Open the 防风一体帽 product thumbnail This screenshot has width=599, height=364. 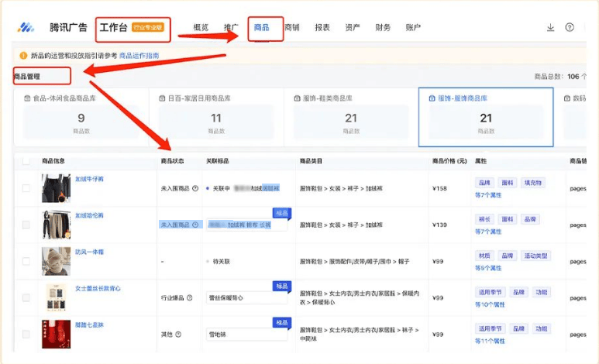pos(56,261)
